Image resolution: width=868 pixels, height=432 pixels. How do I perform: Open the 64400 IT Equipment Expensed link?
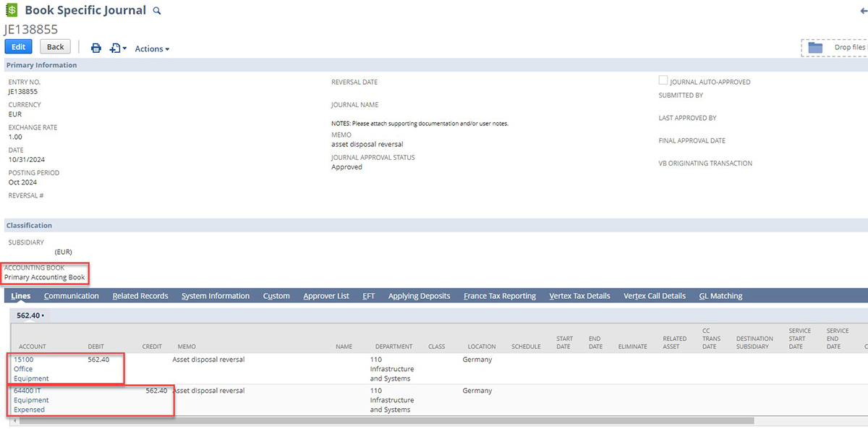[x=31, y=400]
